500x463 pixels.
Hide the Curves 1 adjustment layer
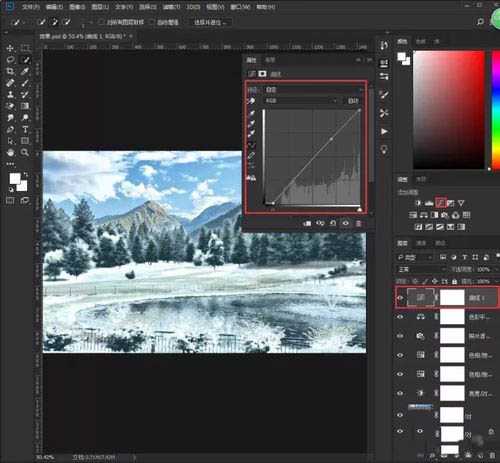click(400, 298)
